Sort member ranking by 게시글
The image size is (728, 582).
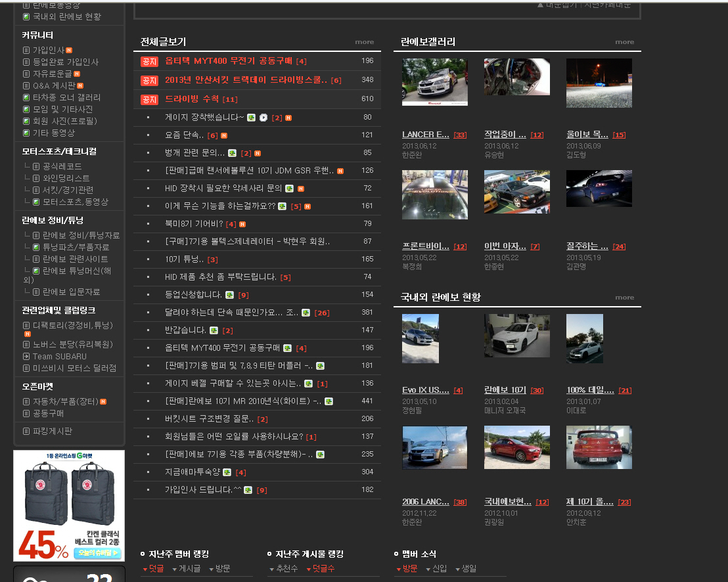tap(189, 569)
